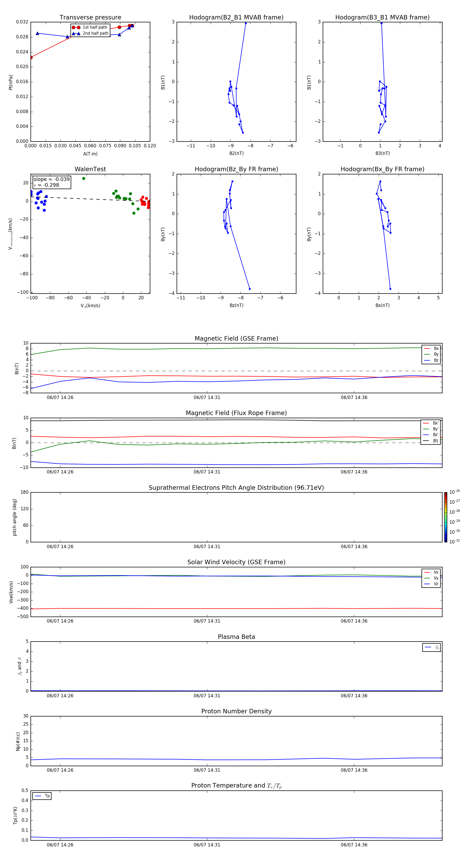This screenshot has height=868, width=473.
Task: Click the Suprathermal Electrons Pitch Angle Distribution title
Action: [x=236, y=488]
